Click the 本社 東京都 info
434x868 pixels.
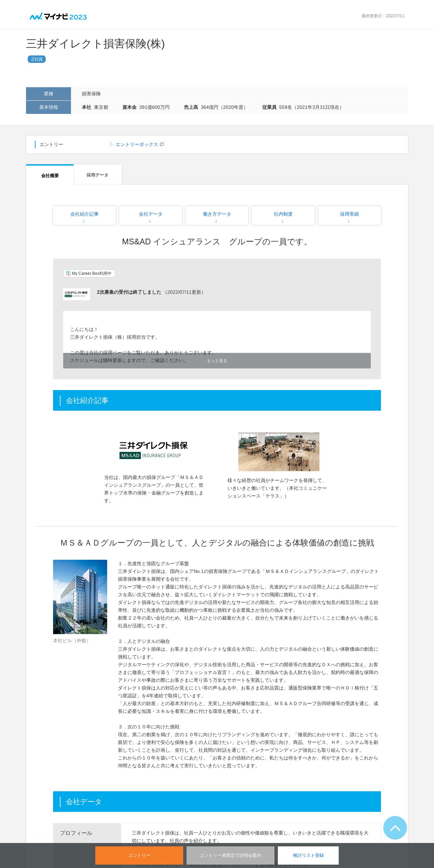coord(95,107)
